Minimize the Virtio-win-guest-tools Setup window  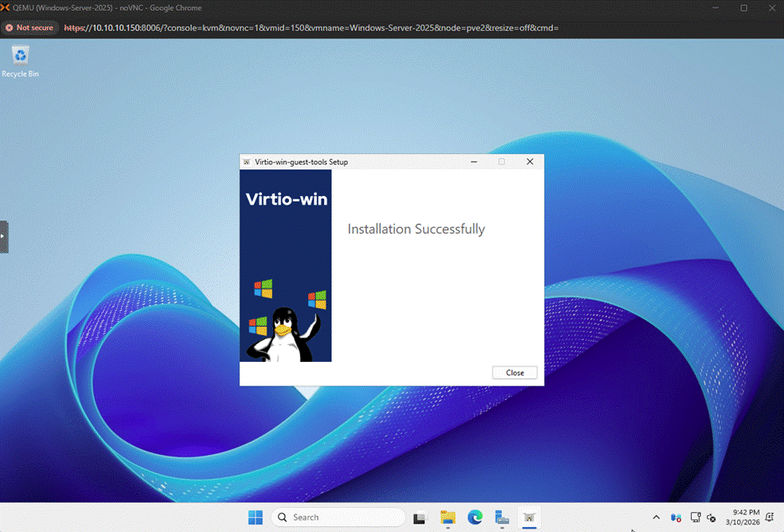click(x=474, y=162)
